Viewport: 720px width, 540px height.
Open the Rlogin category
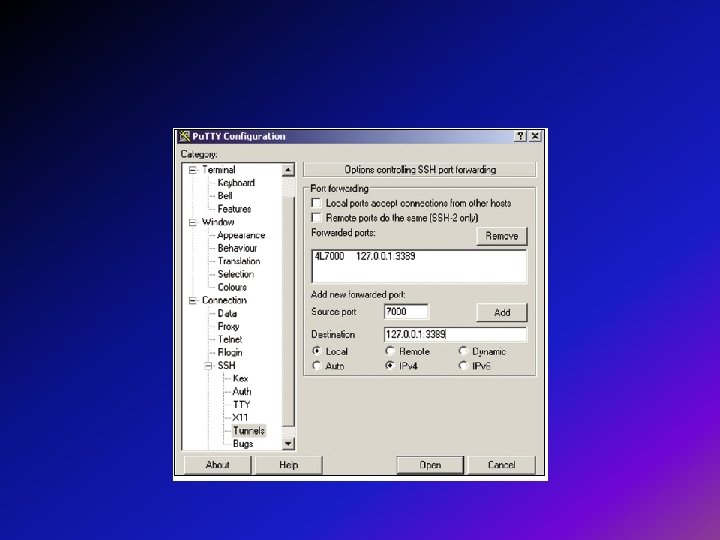coord(230,353)
